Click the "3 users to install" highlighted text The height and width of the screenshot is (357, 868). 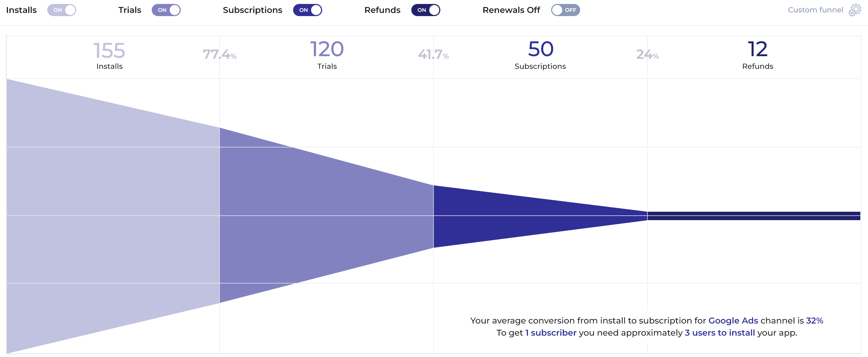[720, 333]
